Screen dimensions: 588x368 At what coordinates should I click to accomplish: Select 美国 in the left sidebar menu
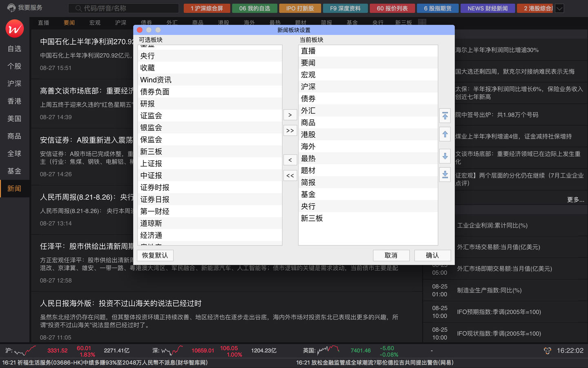pyautogui.click(x=14, y=119)
